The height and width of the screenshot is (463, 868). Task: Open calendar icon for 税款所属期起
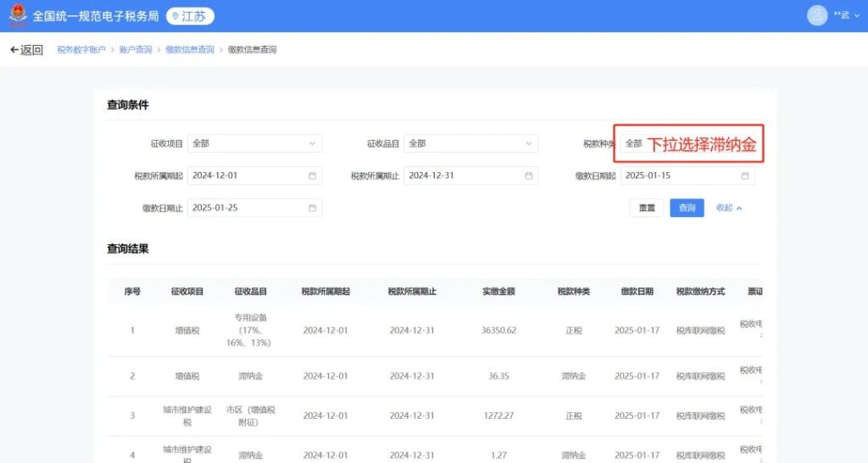pyautogui.click(x=312, y=176)
